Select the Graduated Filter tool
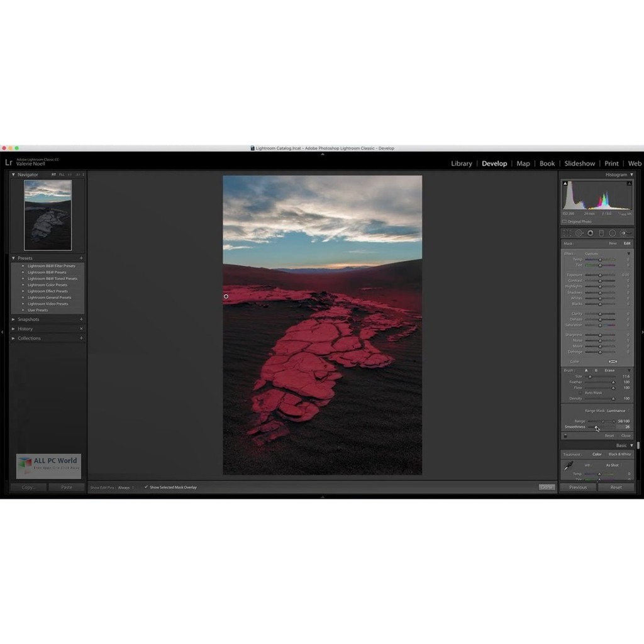Image resolution: width=644 pixels, height=644 pixels. 601,233
